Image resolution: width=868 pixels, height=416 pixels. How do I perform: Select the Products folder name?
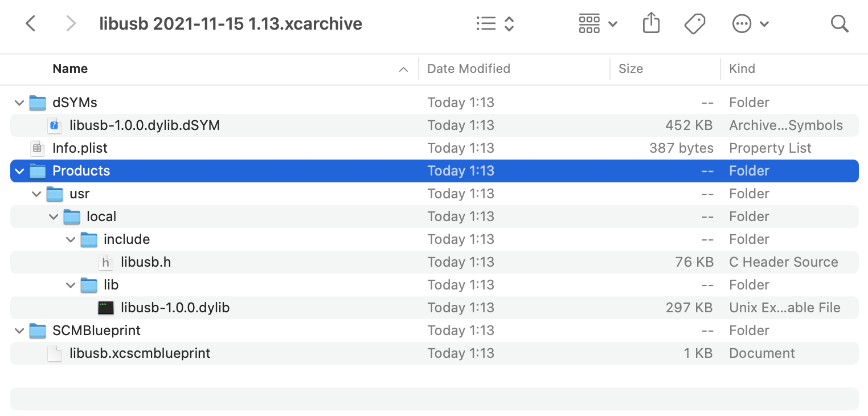coord(81,171)
